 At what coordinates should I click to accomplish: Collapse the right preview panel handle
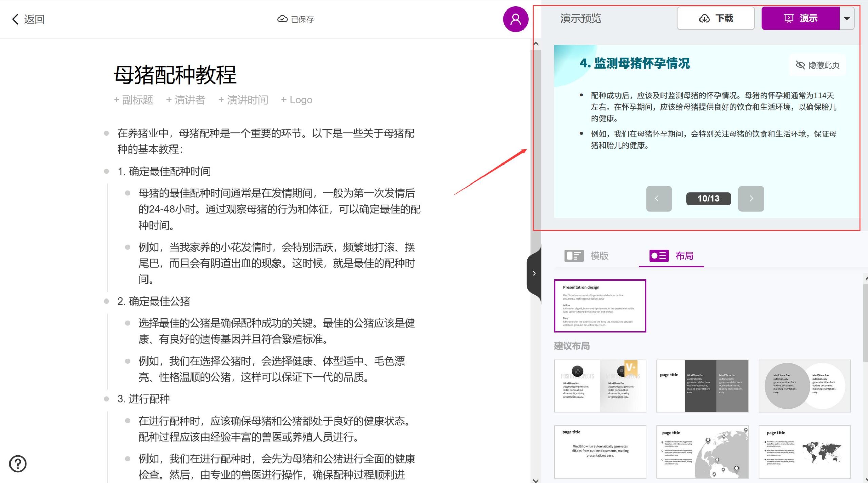click(x=534, y=273)
